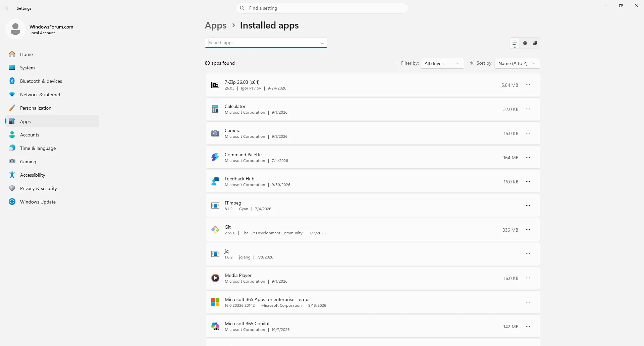Image resolution: width=644 pixels, height=346 pixels.
Task: Open Privacy & security settings
Action: click(x=52, y=188)
